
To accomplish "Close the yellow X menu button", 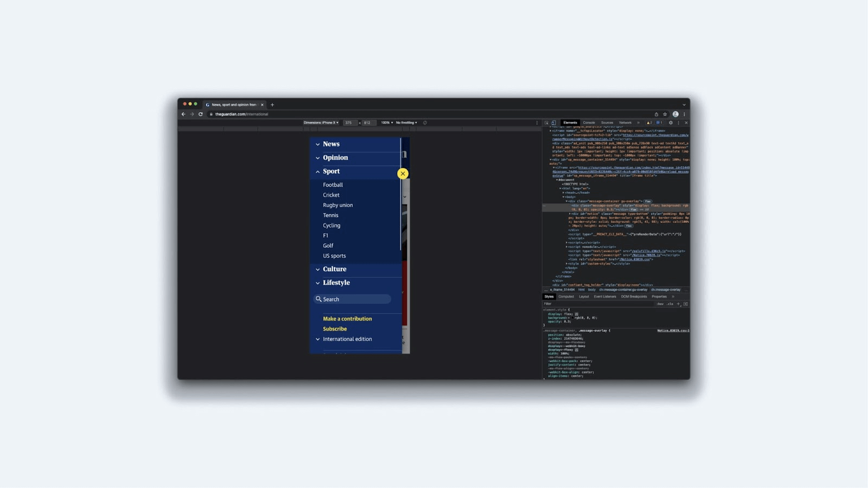I will point(403,173).
